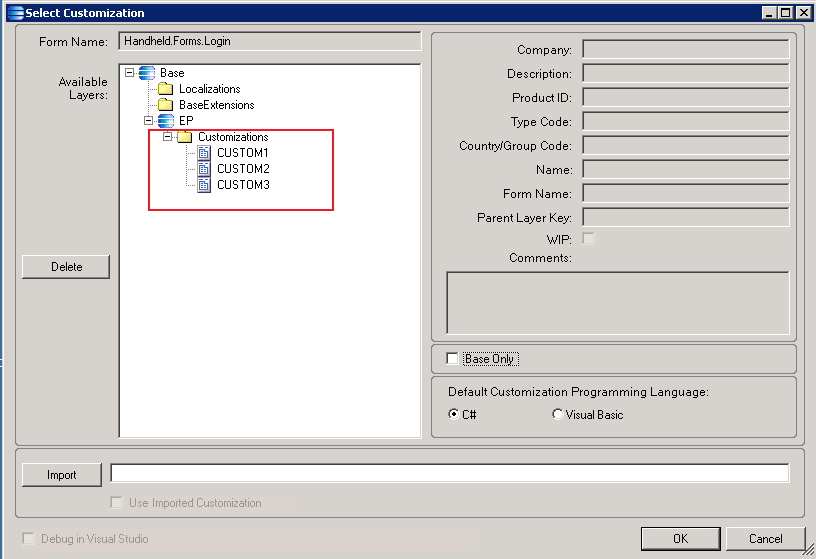Click the Localizations folder icon
816x559 pixels.
click(165, 89)
